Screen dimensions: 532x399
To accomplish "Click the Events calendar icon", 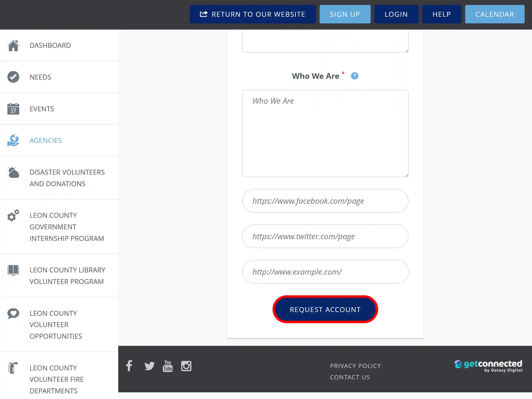I will point(13,109).
